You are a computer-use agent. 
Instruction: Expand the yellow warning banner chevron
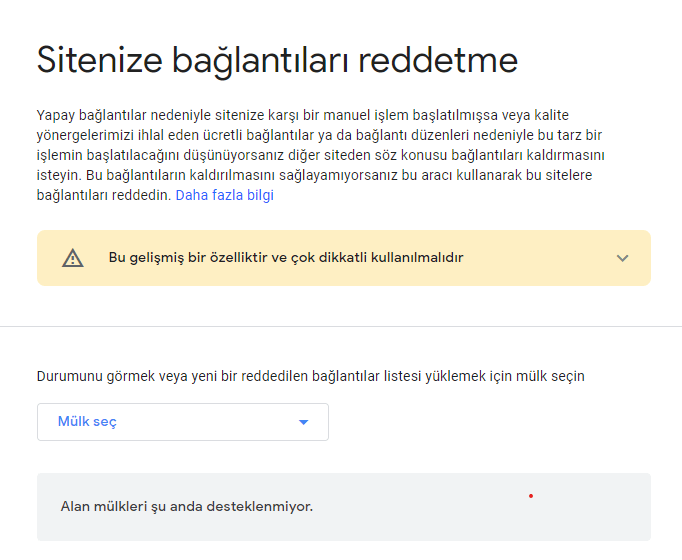tap(622, 258)
